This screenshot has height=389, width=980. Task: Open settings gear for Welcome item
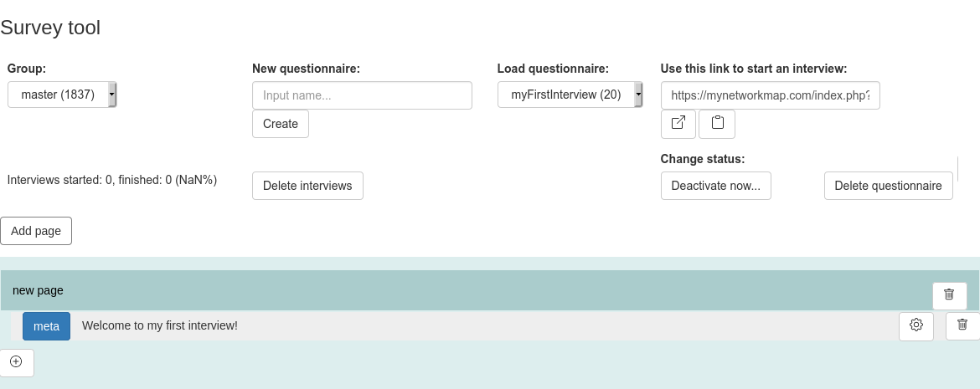click(x=916, y=326)
